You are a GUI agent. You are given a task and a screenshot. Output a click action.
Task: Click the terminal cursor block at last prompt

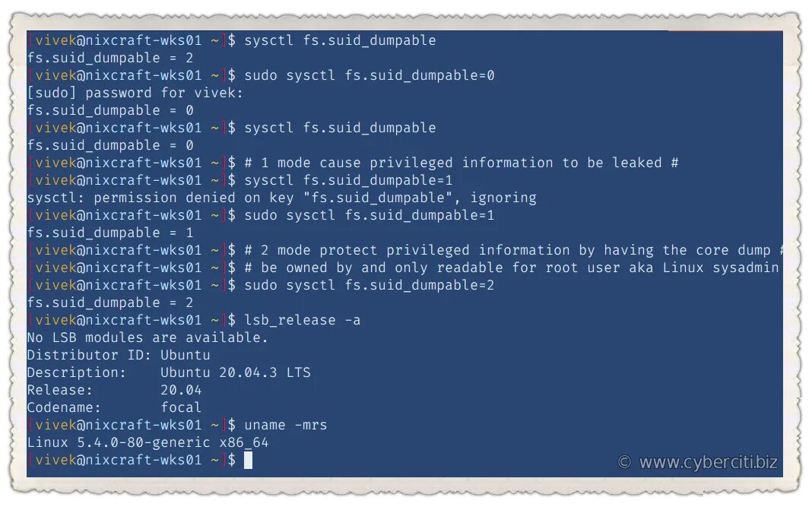tap(249, 460)
